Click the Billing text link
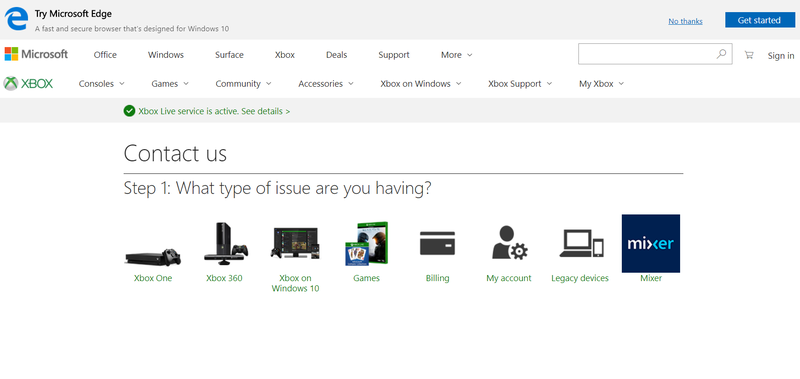This screenshot has width=800, height=379. tap(437, 278)
